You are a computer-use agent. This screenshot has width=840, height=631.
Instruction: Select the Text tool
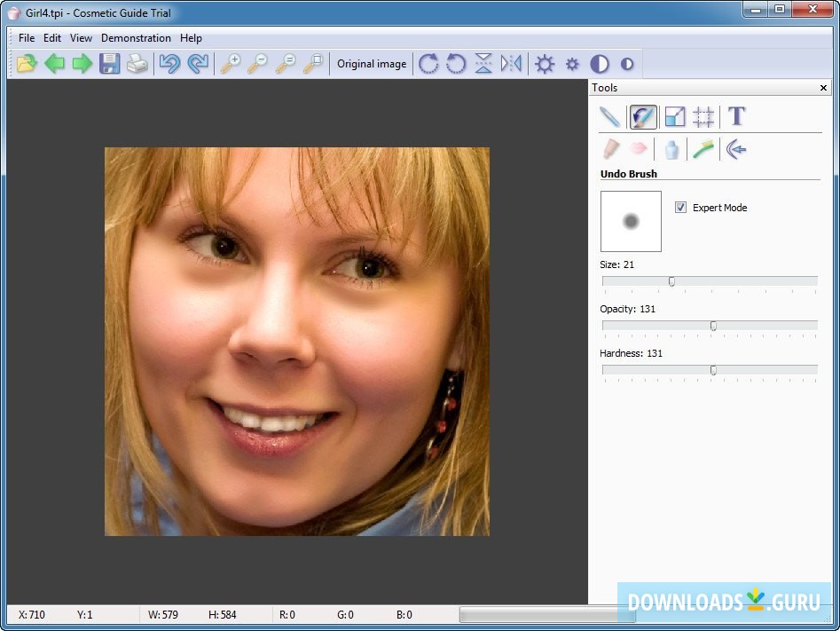735,116
